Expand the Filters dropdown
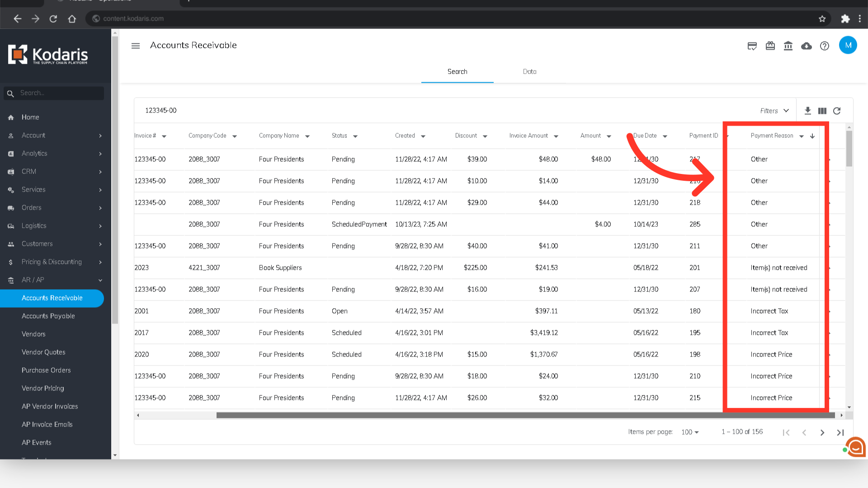This screenshot has height=488, width=868. [x=774, y=111]
